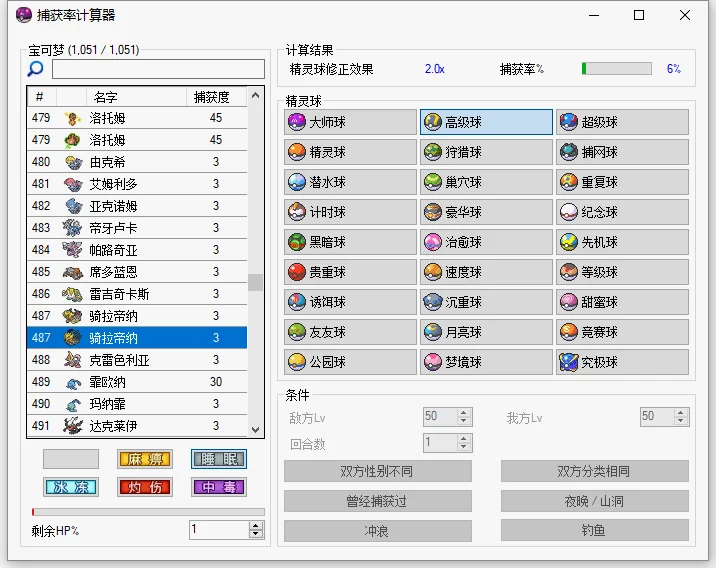Image resolution: width=716 pixels, height=568 pixels.
Task: Toggle the 灼伤 burn status
Action: (x=145, y=487)
